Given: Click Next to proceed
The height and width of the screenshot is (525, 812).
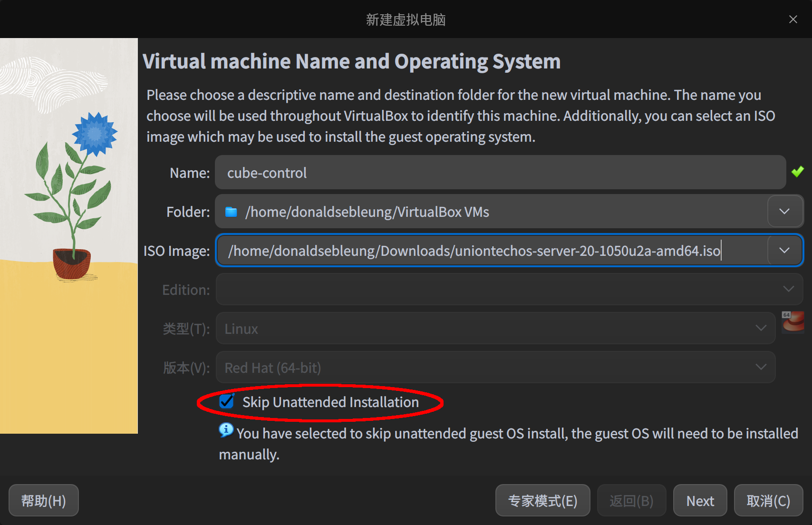Looking at the screenshot, I should [700, 500].
